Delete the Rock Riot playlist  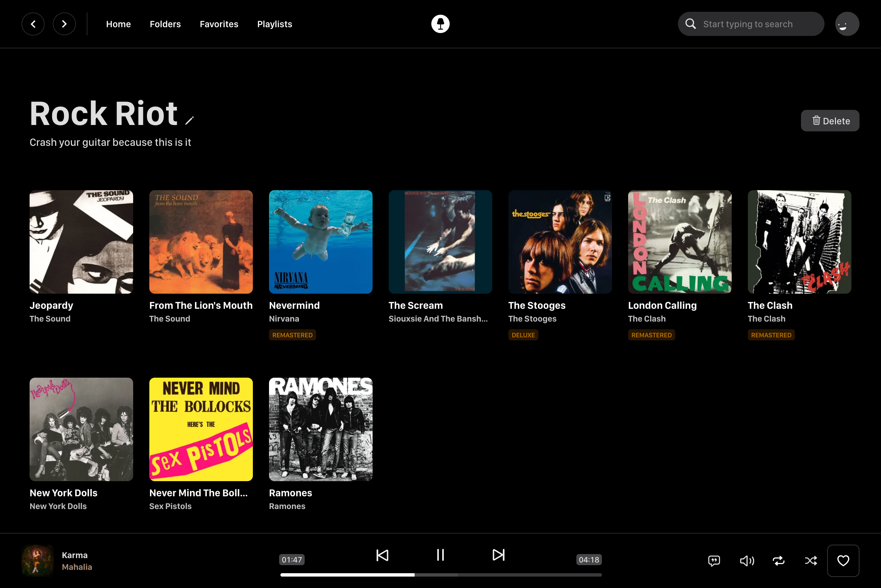[830, 121]
